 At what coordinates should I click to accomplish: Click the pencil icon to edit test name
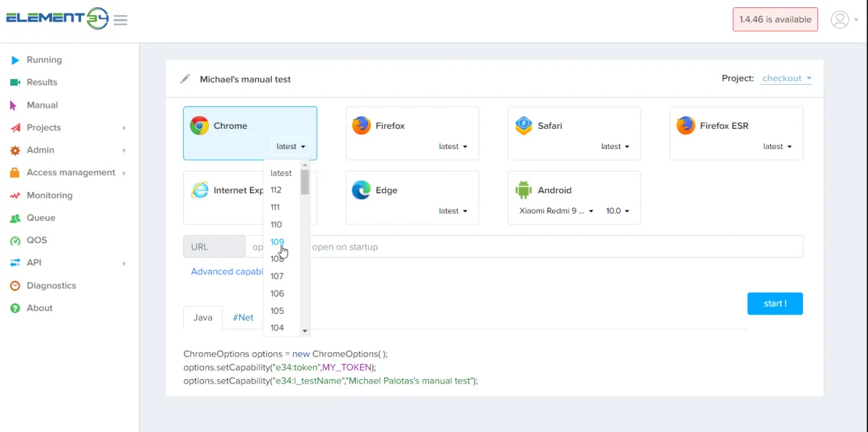(186, 79)
